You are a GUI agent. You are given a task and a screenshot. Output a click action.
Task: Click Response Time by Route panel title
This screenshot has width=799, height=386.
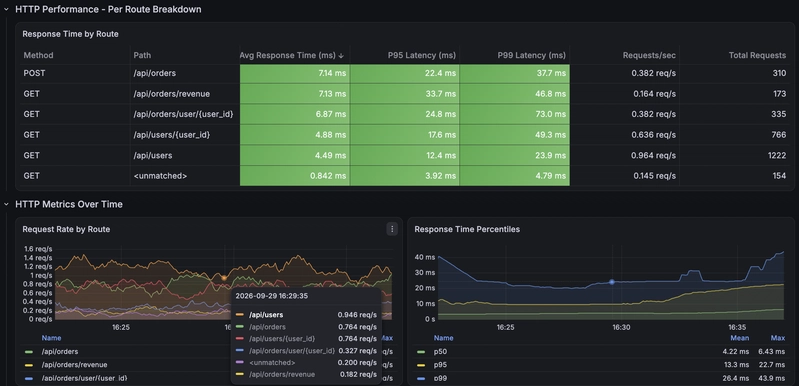(70, 34)
